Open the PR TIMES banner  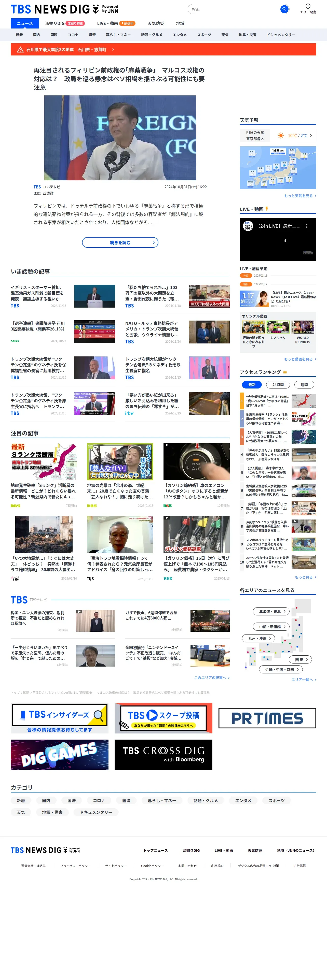point(267,718)
